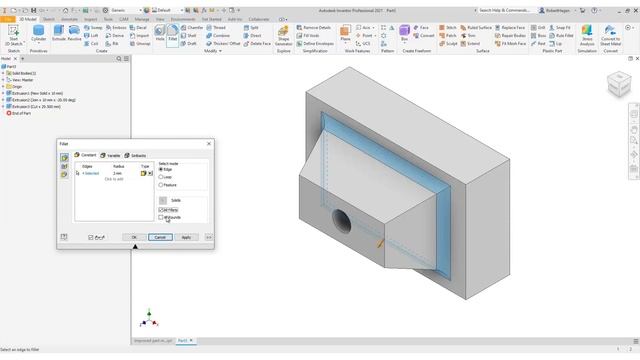Start a 2D Sketch from the ribbon
Image resolution: width=640 pixels, height=360 pixels.
(x=13, y=35)
